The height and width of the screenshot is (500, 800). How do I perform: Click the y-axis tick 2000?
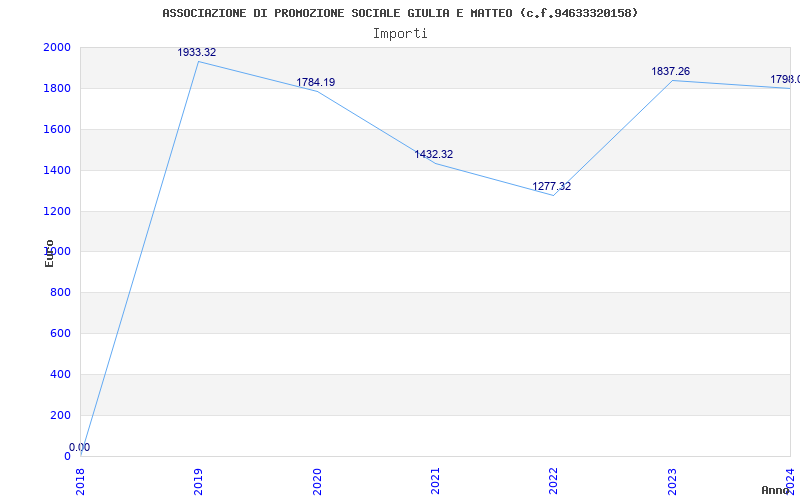click(57, 47)
